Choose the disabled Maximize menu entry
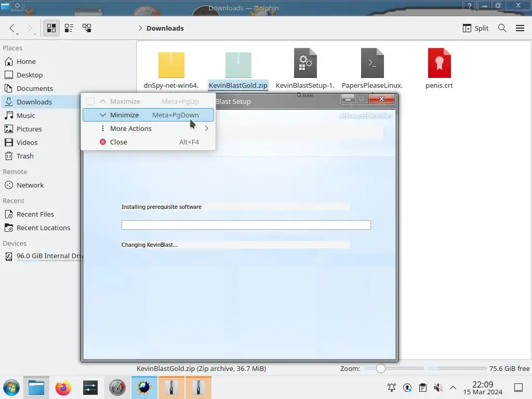Image resolution: width=532 pixels, height=399 pixels. [148, 101]
